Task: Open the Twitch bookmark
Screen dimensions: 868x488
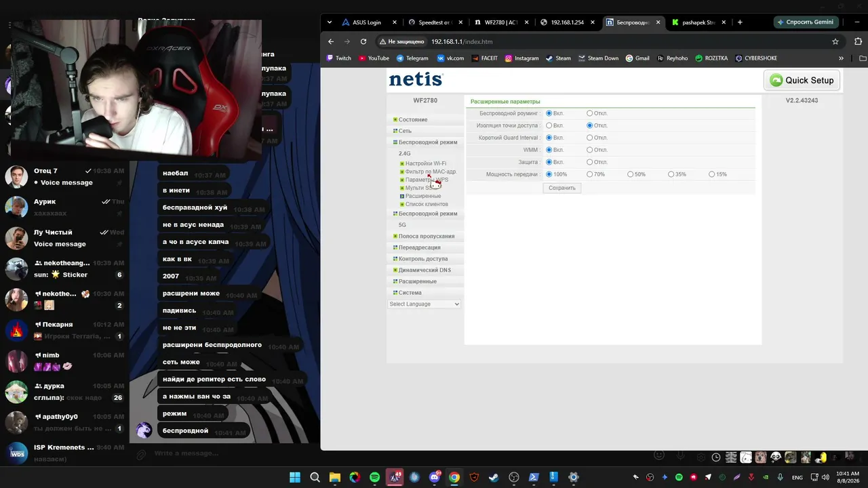Action: tap(339, 58)
